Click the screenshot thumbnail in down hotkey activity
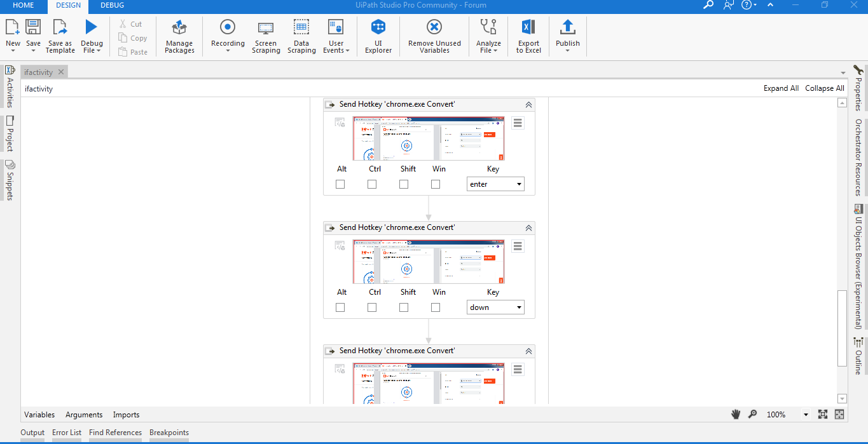The image size is (868, 444). pos(429,262)
